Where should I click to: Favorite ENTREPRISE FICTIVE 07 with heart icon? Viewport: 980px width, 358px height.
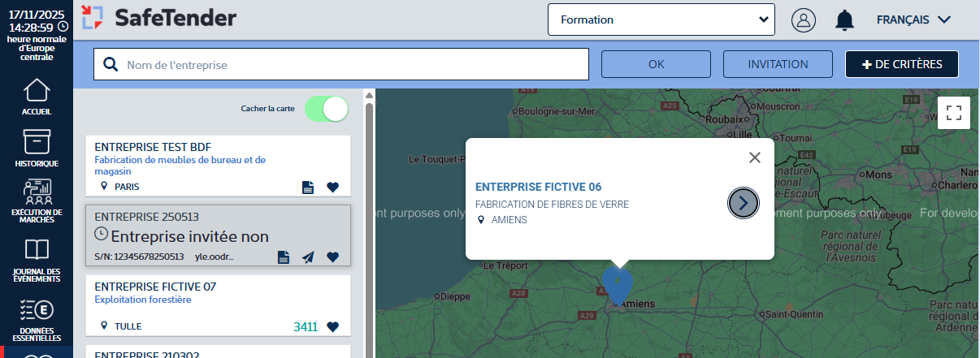click(332, 327)
